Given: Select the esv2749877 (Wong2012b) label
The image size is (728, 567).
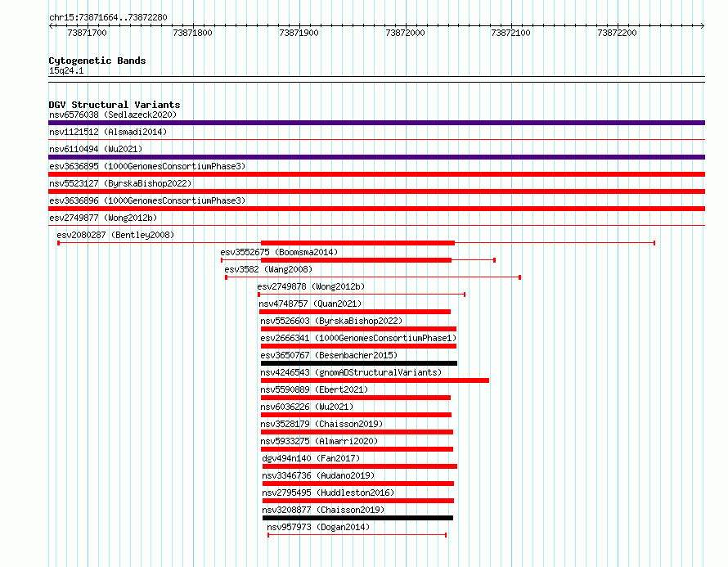Looking at the screenshot, I should coord(103,218).
